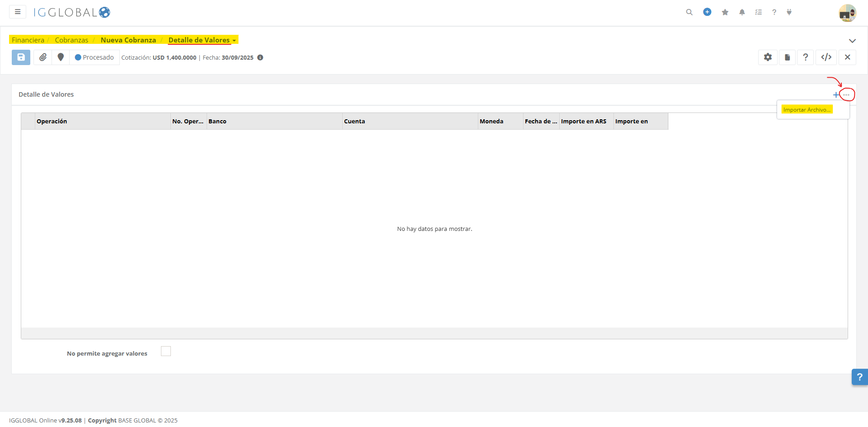
Task: Sort by the Banco column header
Action: (x=217, y=122)
